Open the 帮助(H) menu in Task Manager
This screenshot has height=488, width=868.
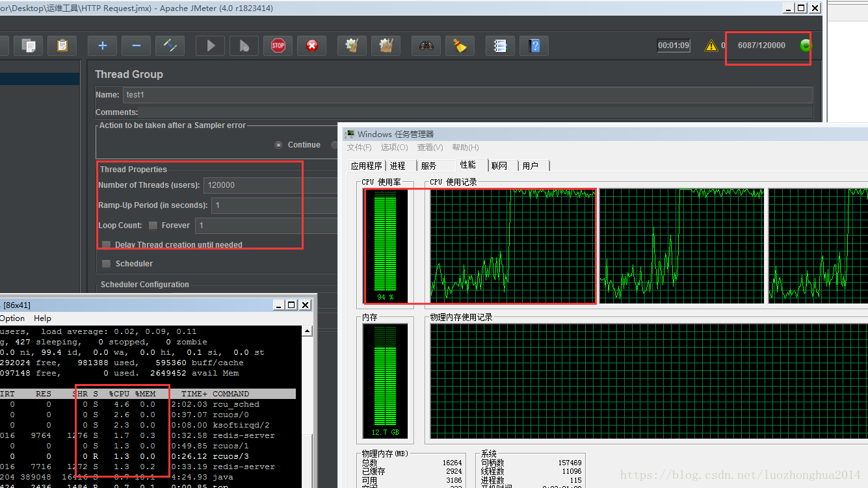(465, 148)
